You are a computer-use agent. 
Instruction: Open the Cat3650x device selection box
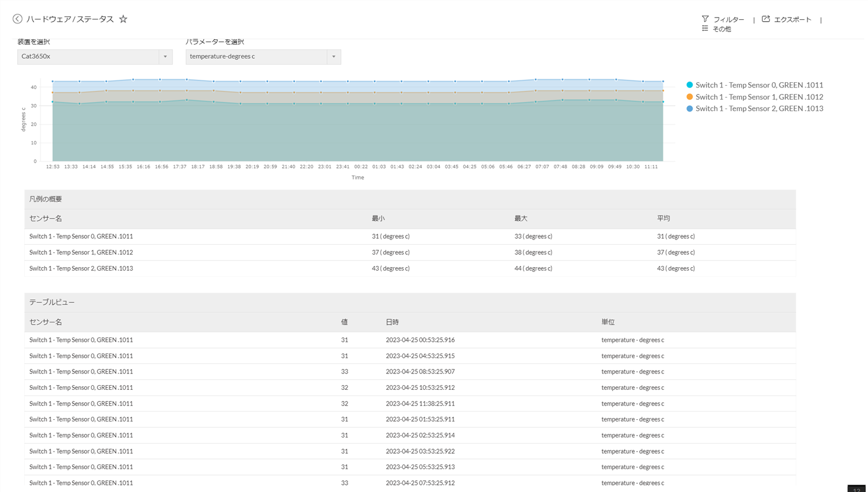pos(88,57)
